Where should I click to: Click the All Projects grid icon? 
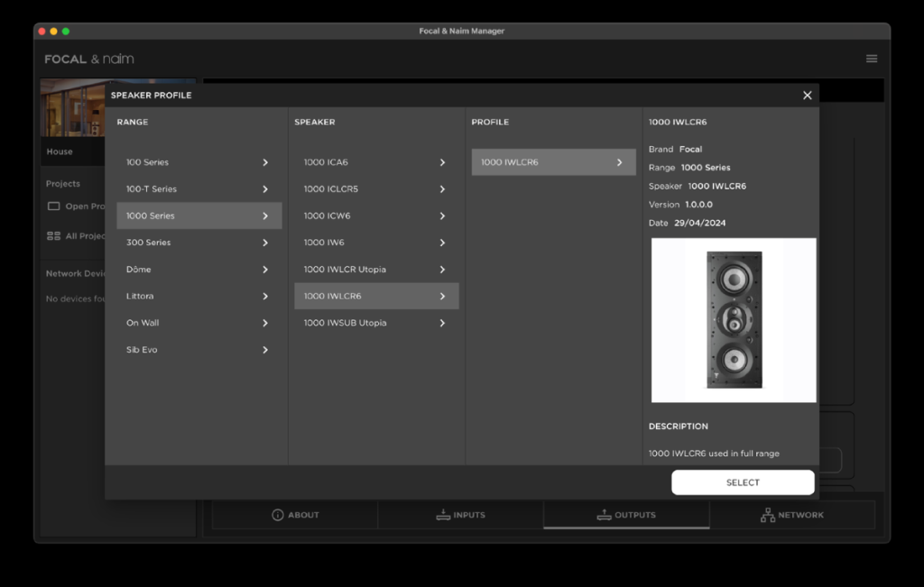pyautogui.click(x=53, y=235)
